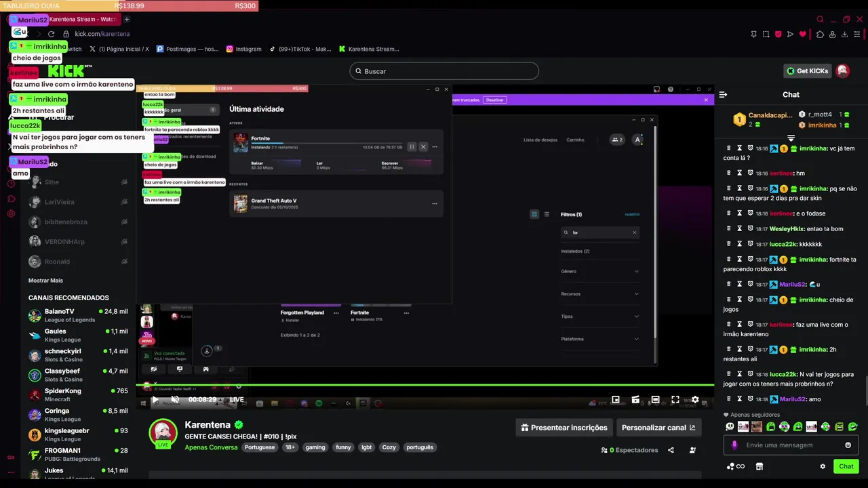
Task: Open Grand Theft Auto V options menu
Action: pyautogui.click(x=435, y=203)
